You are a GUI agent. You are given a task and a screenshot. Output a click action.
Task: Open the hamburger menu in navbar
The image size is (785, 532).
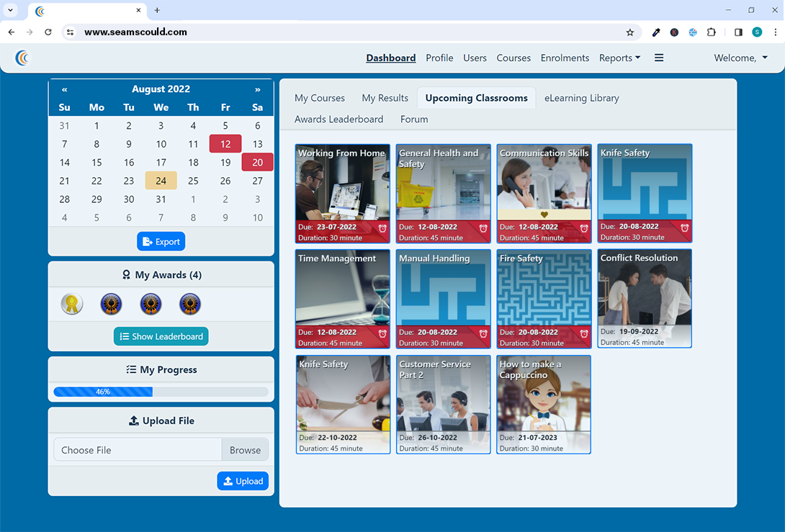(x=659, y=58)
